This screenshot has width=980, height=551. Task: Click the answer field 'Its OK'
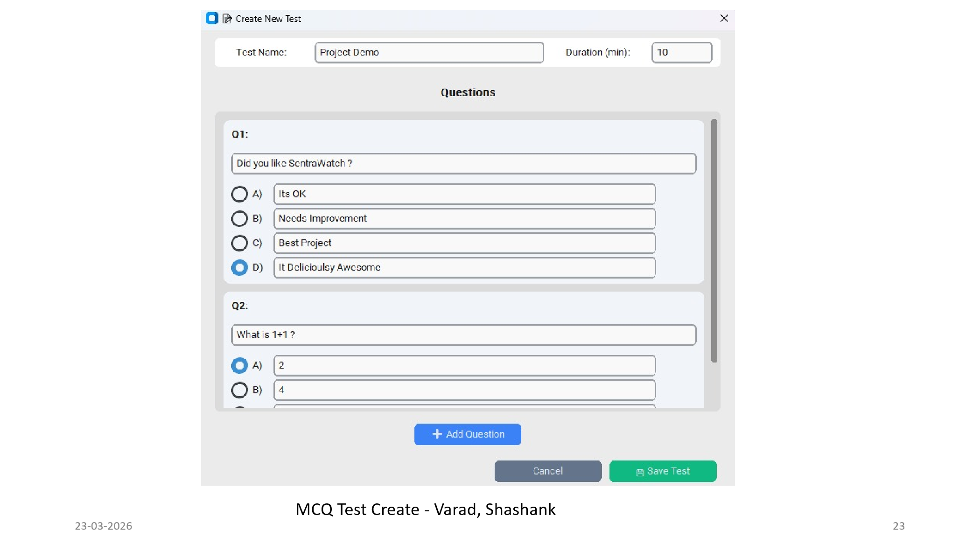(x=464, y=194)
